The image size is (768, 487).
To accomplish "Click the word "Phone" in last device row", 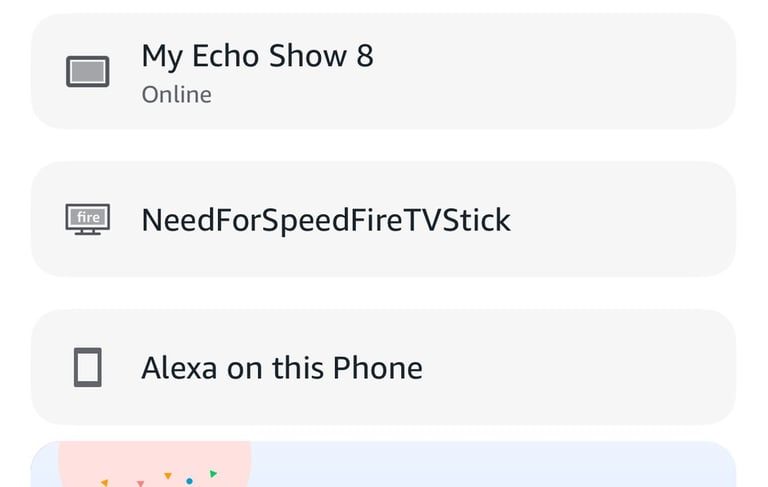I will (379, 368).
